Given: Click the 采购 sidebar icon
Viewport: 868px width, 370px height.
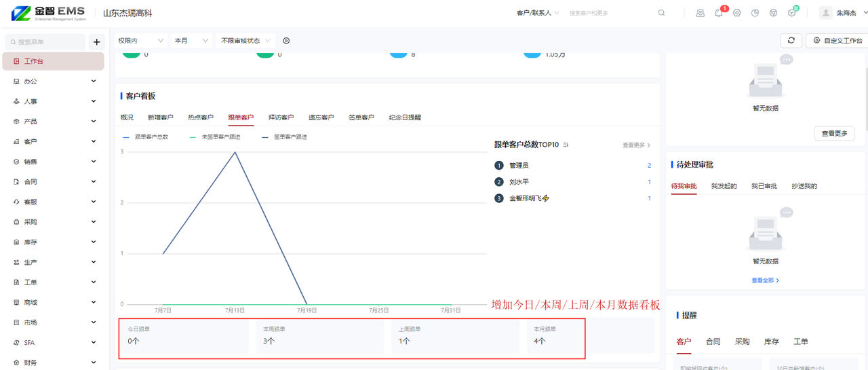Looking at the screenshot, I should coord(16,222).
